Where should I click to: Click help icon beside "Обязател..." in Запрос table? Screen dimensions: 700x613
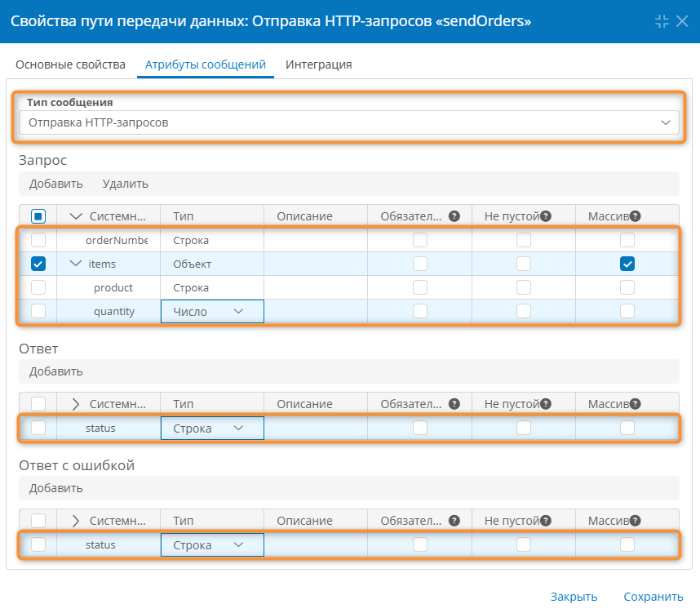coord(454,216)
